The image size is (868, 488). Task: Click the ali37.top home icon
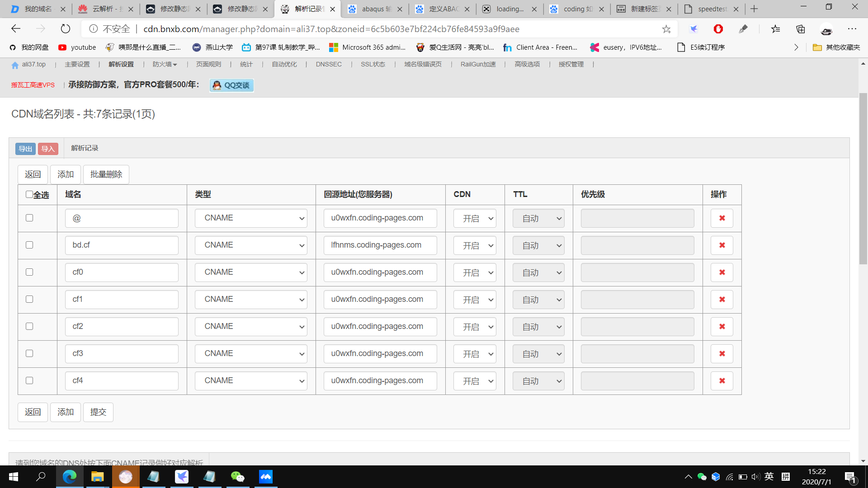click(15, 65)
